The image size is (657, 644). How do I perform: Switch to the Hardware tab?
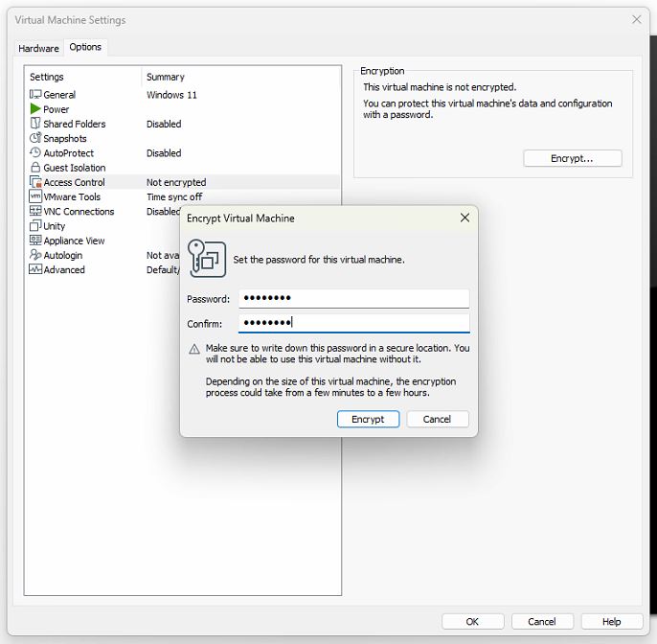click(38, 48)
